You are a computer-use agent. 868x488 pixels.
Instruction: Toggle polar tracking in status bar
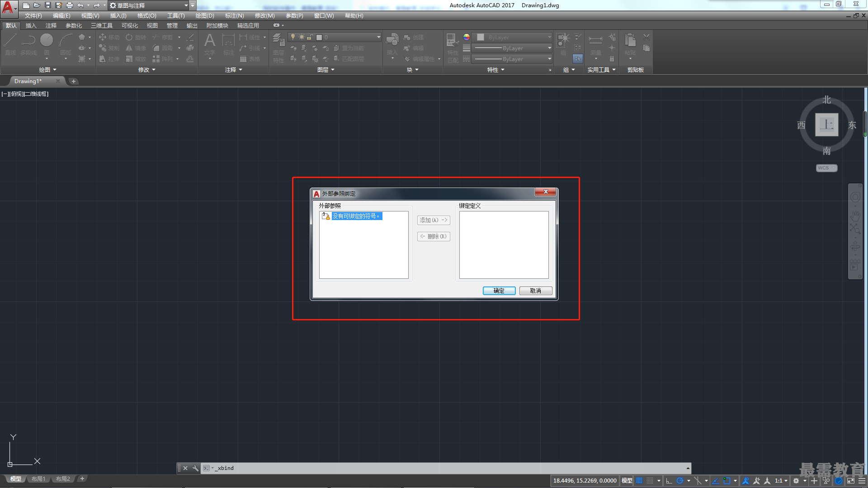679,481
